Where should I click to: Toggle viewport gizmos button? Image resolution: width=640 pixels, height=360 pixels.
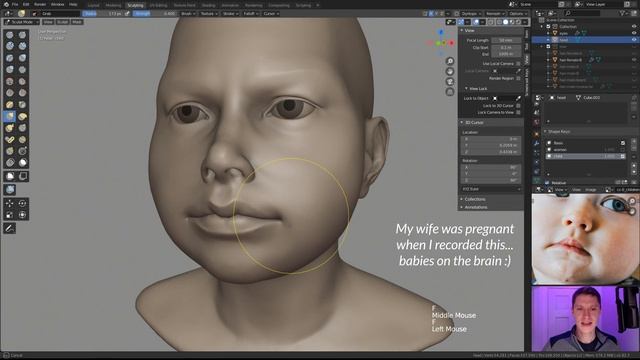tap(461, 22)
